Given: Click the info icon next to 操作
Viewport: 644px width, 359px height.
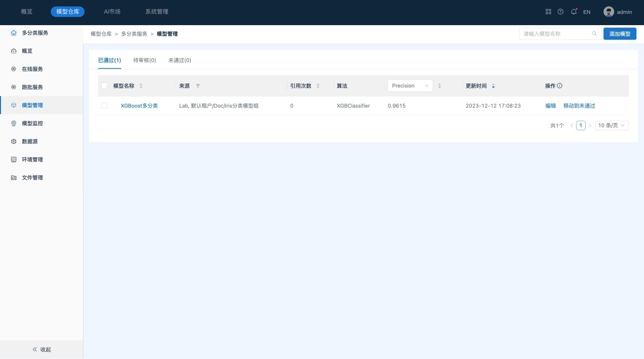Looking at the screenshot, I should click(559, 86).
